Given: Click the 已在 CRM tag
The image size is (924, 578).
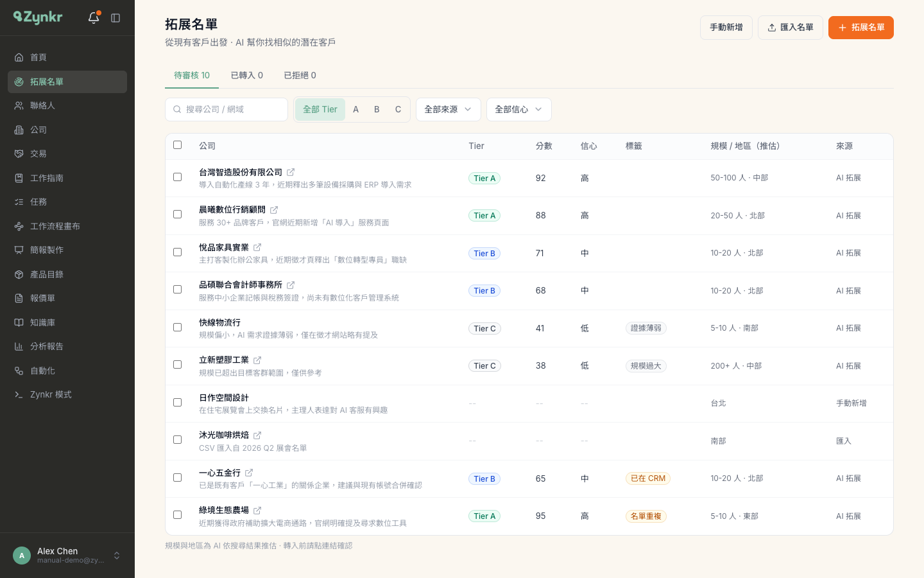Looking at the screenshot, I should click(648, 478).
